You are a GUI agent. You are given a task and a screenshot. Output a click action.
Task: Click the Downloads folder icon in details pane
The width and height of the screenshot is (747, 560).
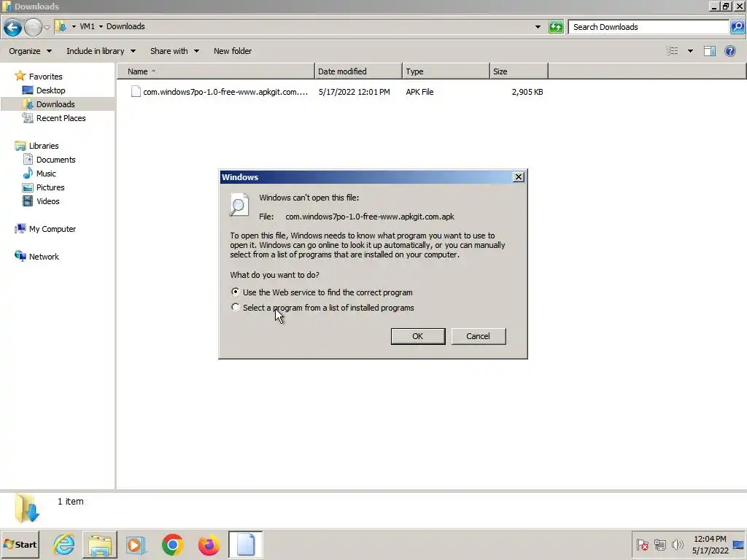click(x=27, y=508)
